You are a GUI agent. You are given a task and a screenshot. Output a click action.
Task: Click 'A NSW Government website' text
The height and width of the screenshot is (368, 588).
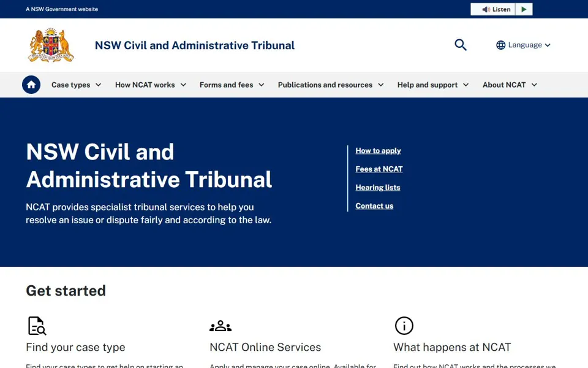tap(62, 9)
